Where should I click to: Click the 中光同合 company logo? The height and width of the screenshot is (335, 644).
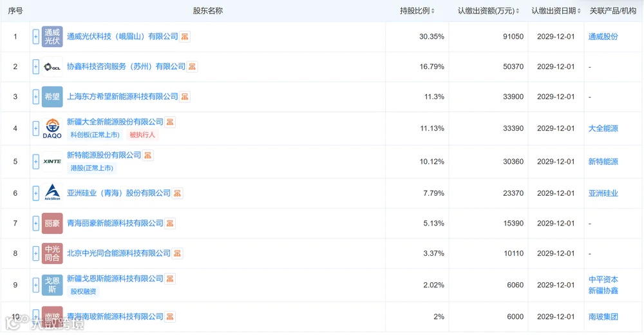[52, 253]
